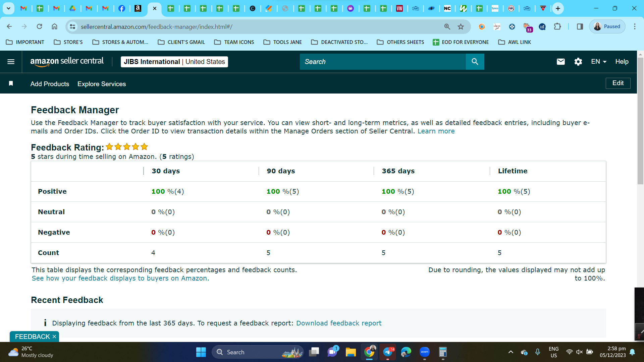Screen dimensions: 644x362
Task: Switch to the Facebook browser tab
Action: (x=122, y=8)
